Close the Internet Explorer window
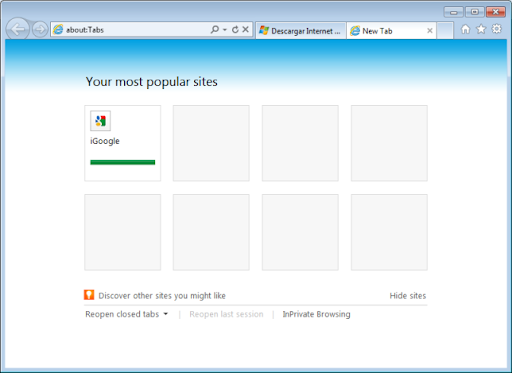This screenshot has height=373, width=512. [496, 12]
